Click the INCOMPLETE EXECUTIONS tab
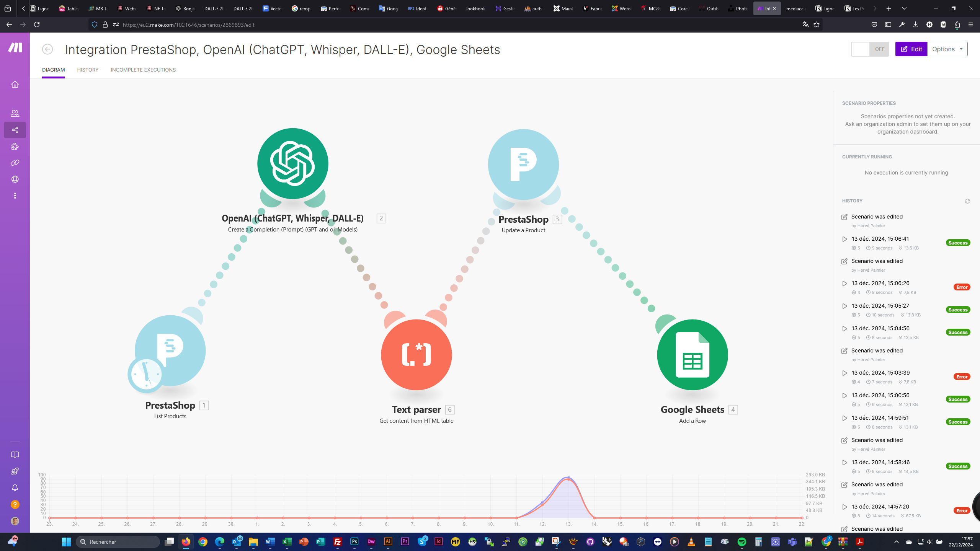This screenshot has height=551, width=980. pyautogui.click(x=144, y=69)
